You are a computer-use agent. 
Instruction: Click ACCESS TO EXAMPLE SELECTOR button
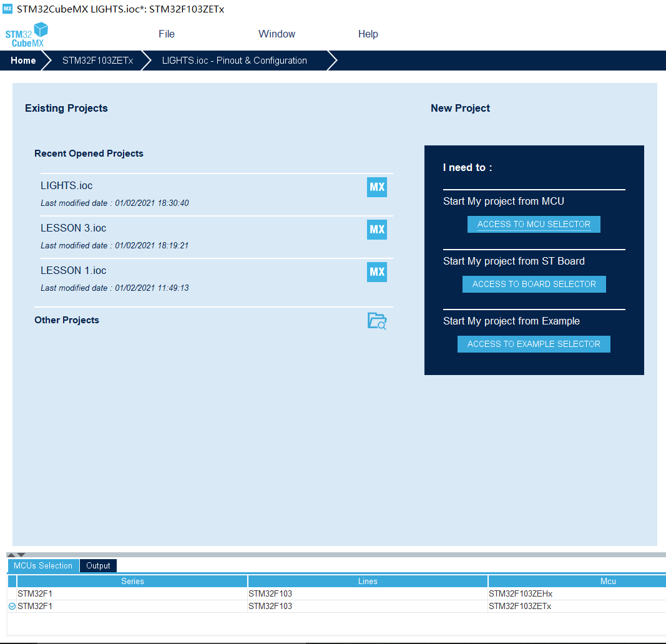(534, 344)
